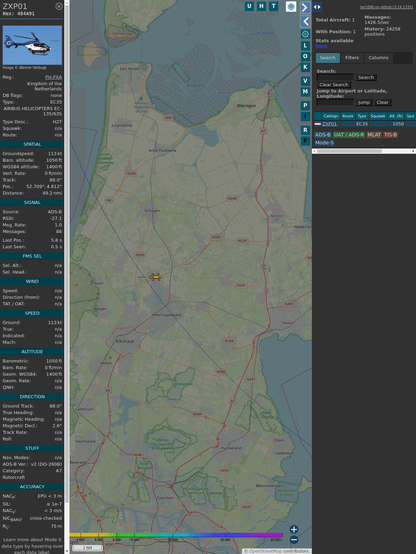This screenshot has height=554, width=416.
Task: Click the R map control button
Action: (305, 130)
